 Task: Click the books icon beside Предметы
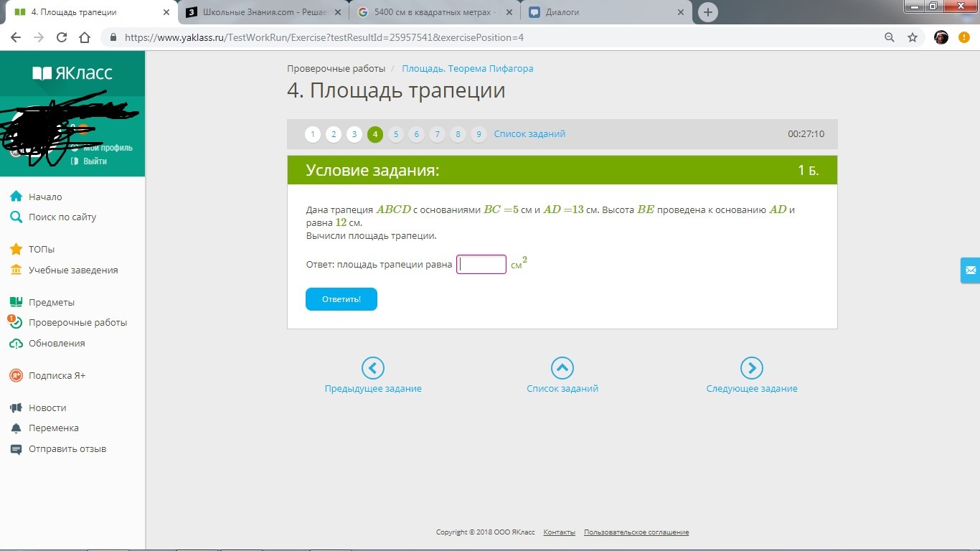[x=16, y=302]
